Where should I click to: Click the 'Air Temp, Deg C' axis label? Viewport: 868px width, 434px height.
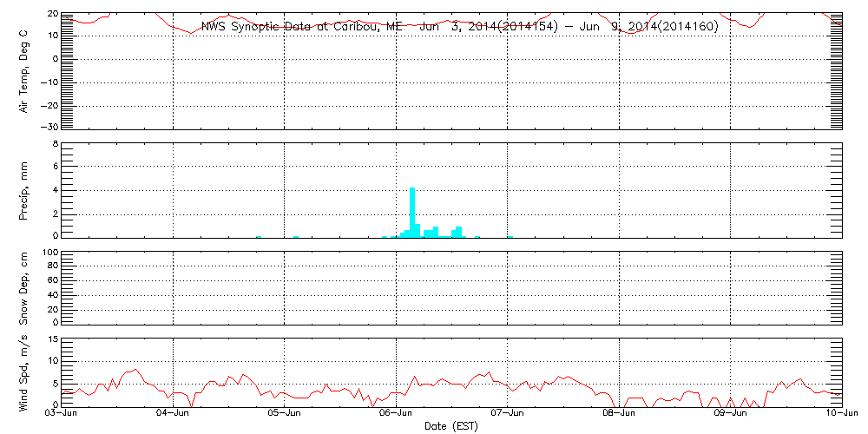pos(24,70)
